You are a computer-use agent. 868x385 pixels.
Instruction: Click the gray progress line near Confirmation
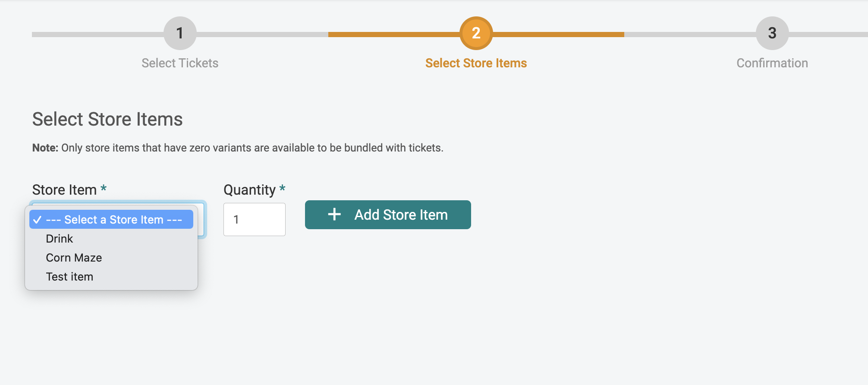690,34
